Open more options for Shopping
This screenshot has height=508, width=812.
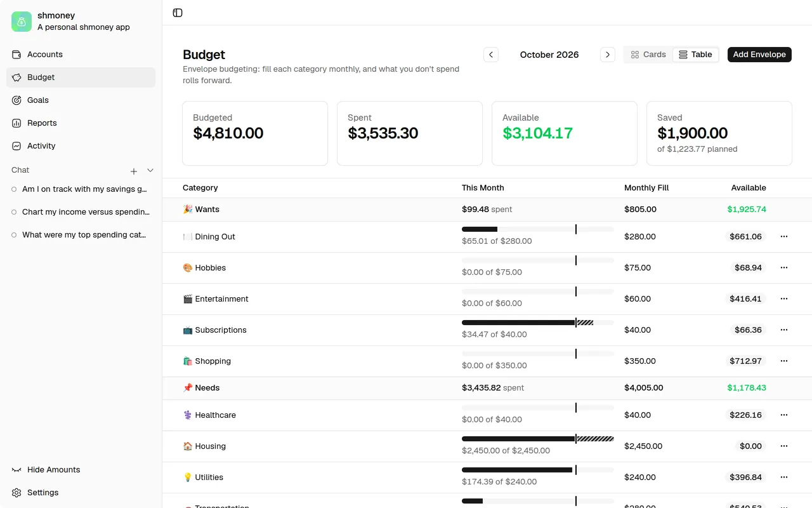pos(784,361)
